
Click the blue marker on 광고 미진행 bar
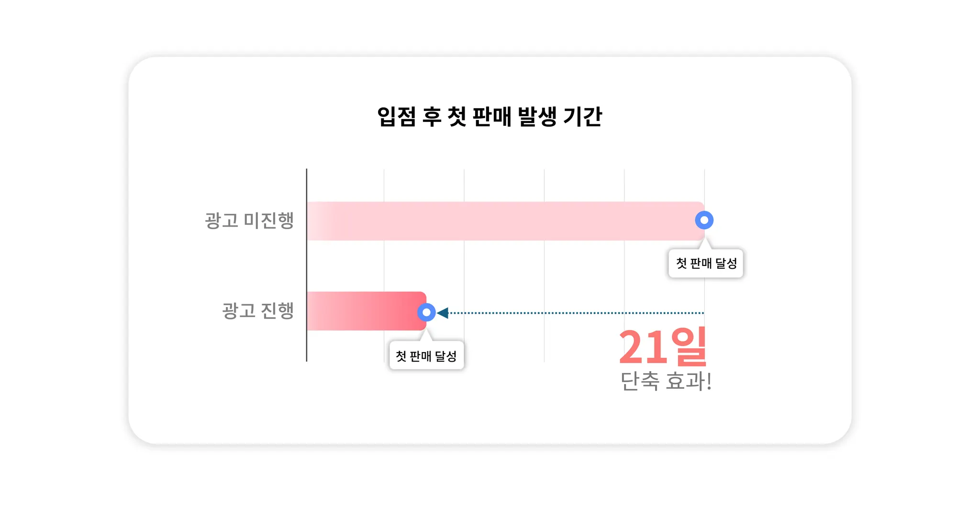point(704,220)
